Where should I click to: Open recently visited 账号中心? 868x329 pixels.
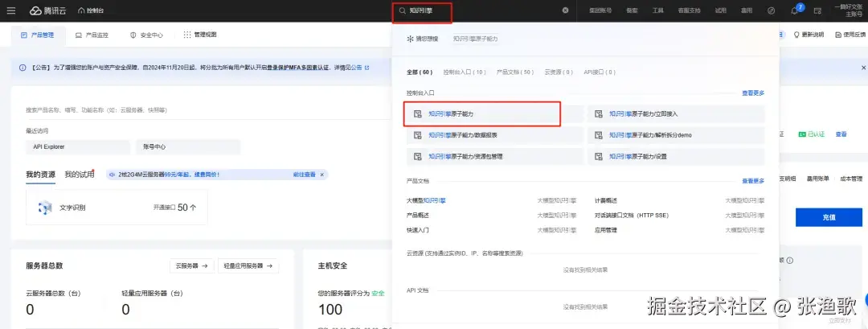click(188, 146)
